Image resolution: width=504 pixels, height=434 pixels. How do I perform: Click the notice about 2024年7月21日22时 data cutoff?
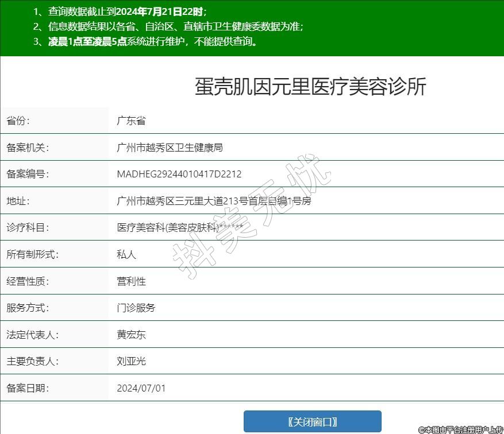tap(120, 11)
